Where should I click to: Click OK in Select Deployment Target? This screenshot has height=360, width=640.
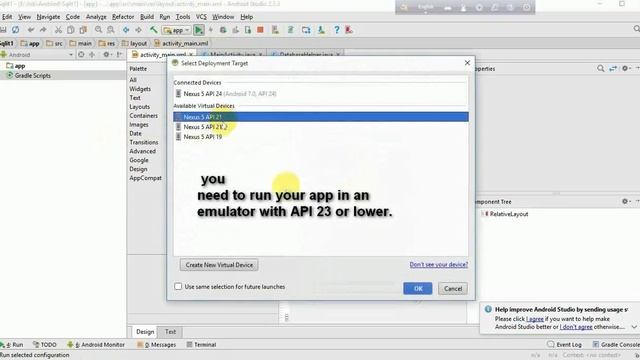click(x=418, y=289)
